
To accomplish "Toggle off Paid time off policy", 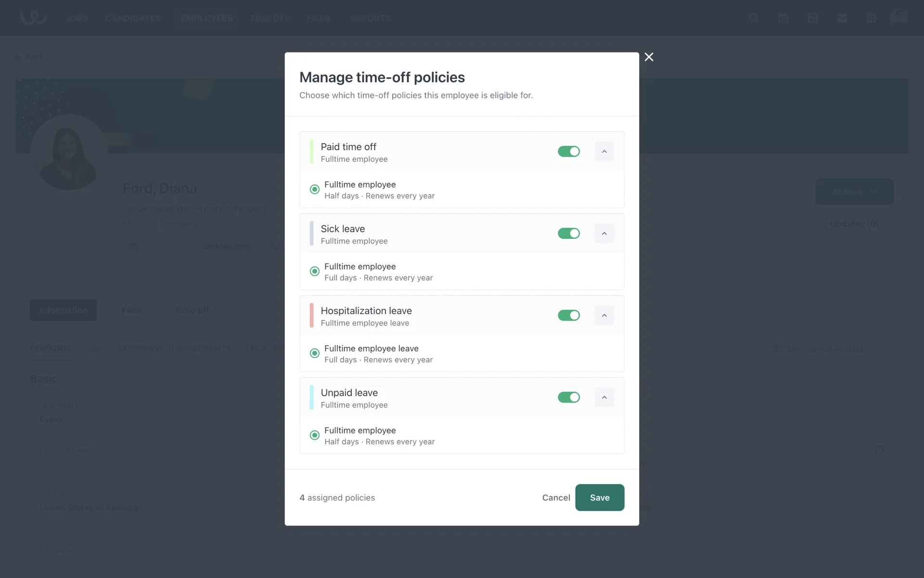I will pyautogui.click(x=568, y=152).
